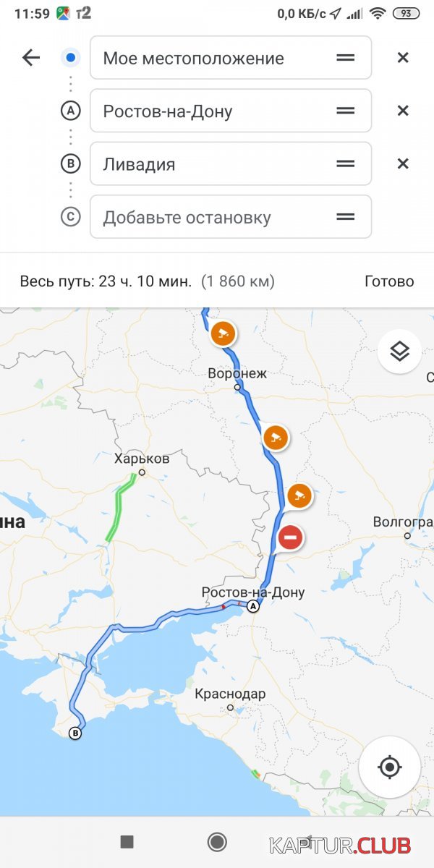This screenshot has width=434, height=868.
Task: Tap the speed camera near Воронеж
Action: click(224, 333)
